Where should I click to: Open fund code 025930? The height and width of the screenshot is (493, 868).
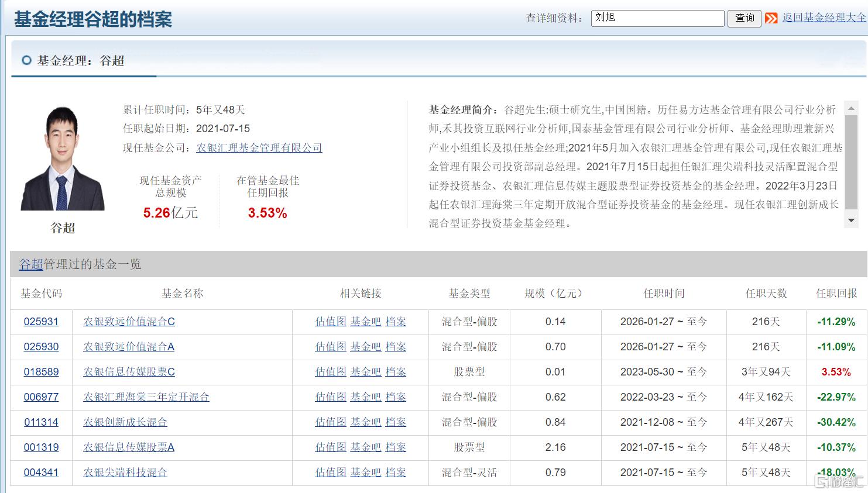41,347
